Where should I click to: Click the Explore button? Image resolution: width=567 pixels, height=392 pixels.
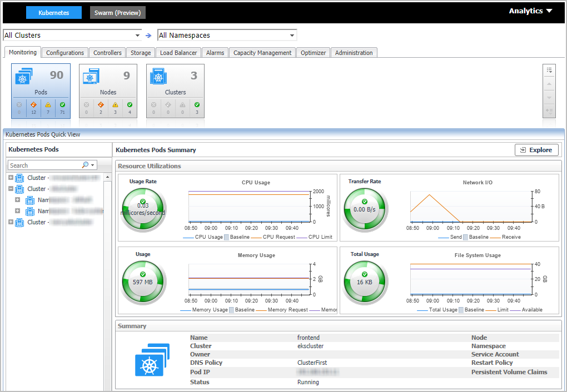tap(536, 150)
